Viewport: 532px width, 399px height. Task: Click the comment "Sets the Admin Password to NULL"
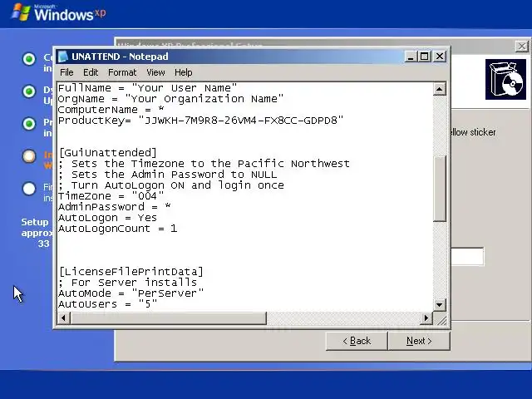point(168,175)
